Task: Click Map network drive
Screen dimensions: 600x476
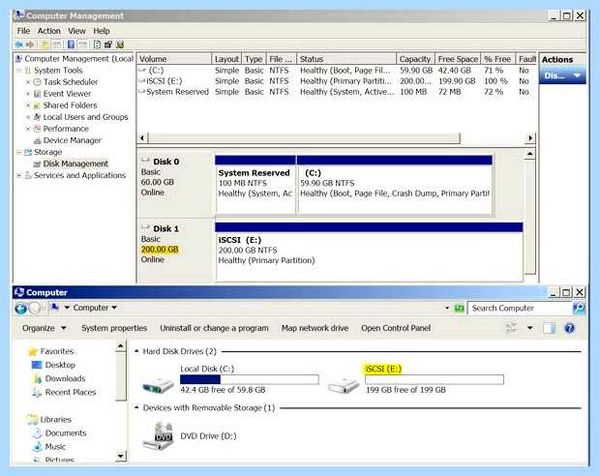Action: [x=315, y=328]
